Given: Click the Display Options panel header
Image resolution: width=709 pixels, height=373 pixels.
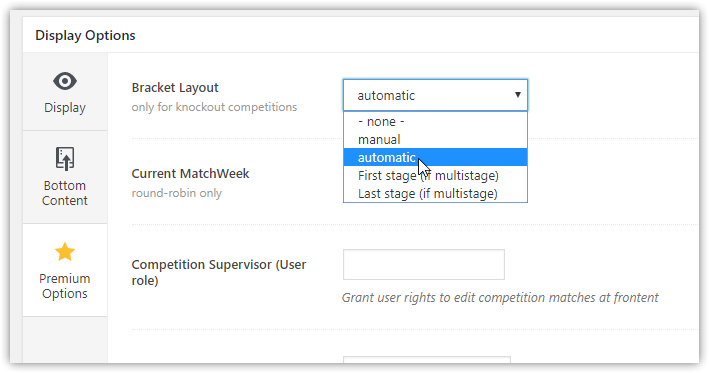Looking at the screenshot, I should pos(85,35).
